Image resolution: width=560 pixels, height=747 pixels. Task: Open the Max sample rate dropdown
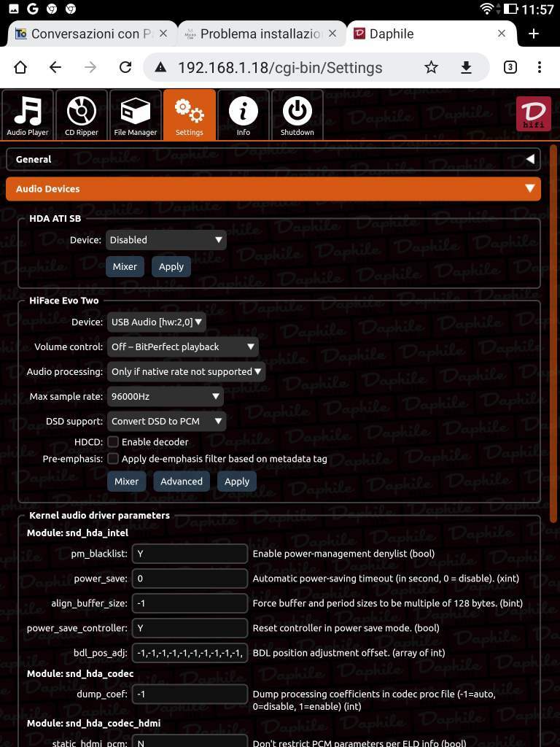click(x=166, y=396)
